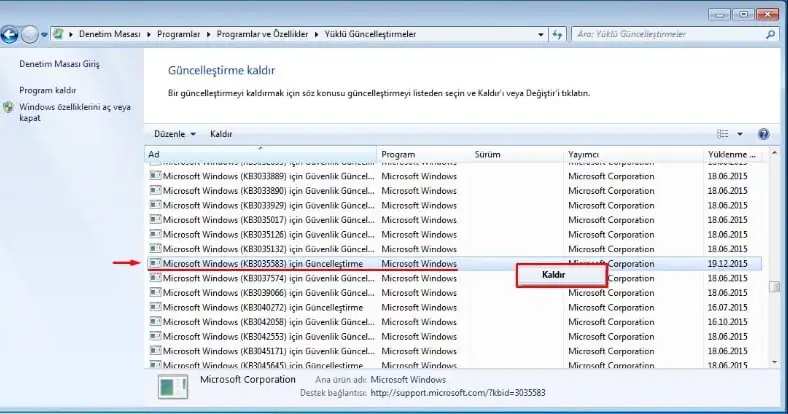Select the KB3042553 update row

click(x=455, y=337)
